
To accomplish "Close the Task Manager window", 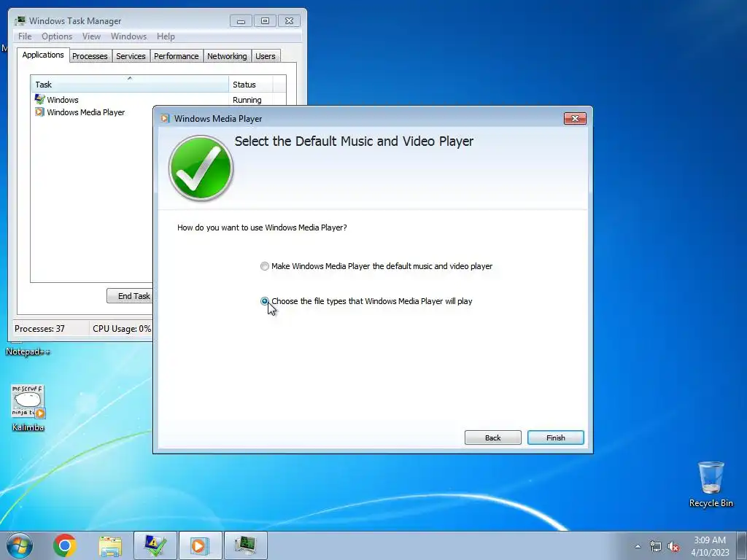I will click(289, 21).
